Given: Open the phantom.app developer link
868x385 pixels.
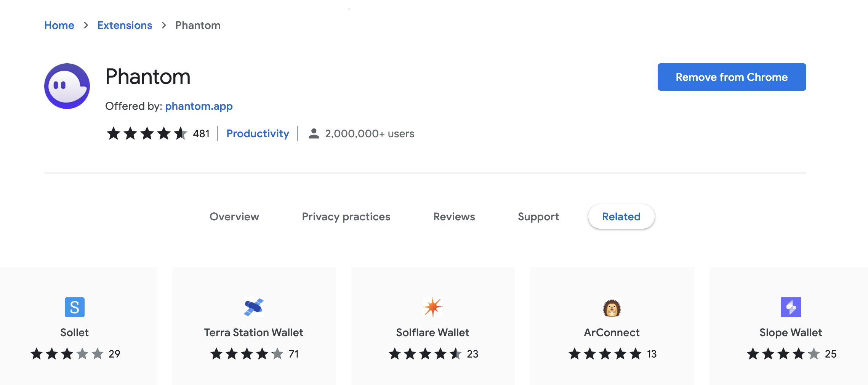Looking at the screenshot, I should 199,106.
